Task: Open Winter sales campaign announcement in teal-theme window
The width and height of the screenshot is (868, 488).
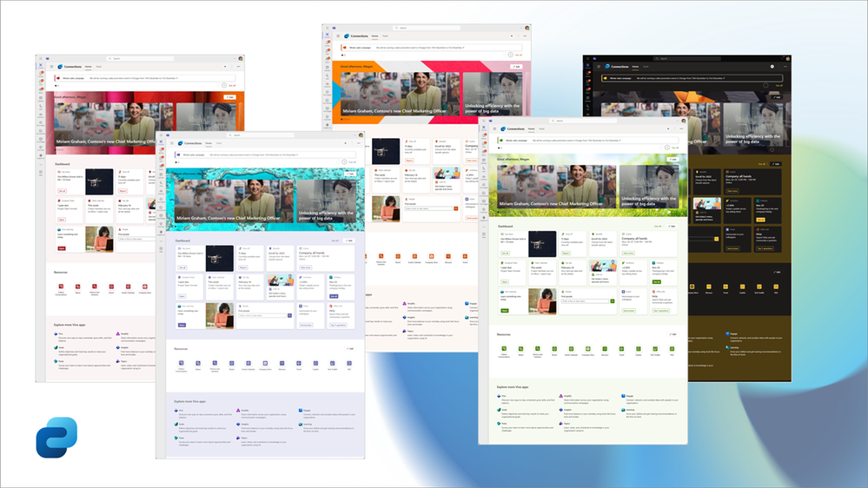Action: click(265, 155)
